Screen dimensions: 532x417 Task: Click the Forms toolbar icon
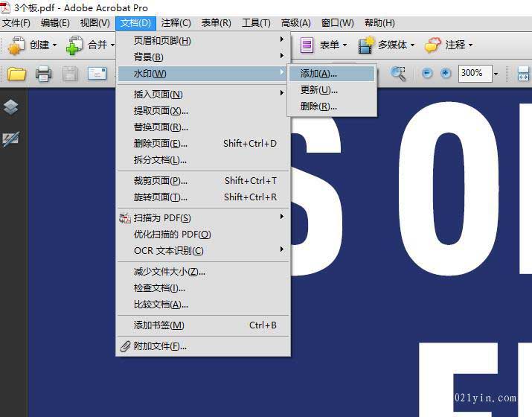(307, 45)
